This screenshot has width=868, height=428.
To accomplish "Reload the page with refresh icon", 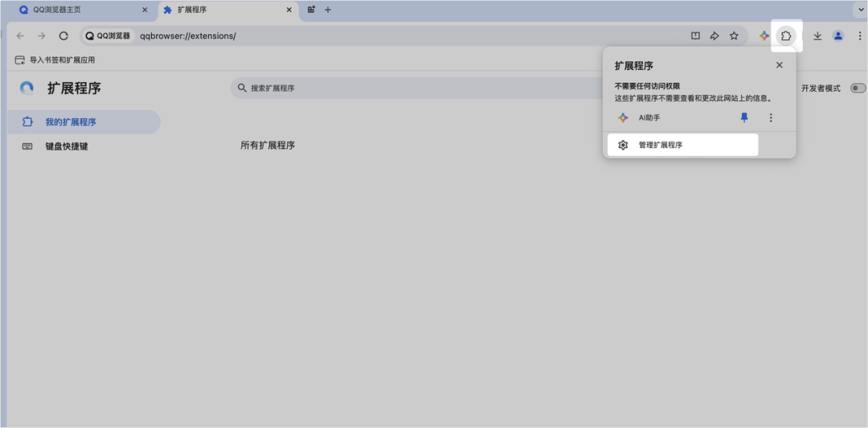I will (x=63, y=36).
